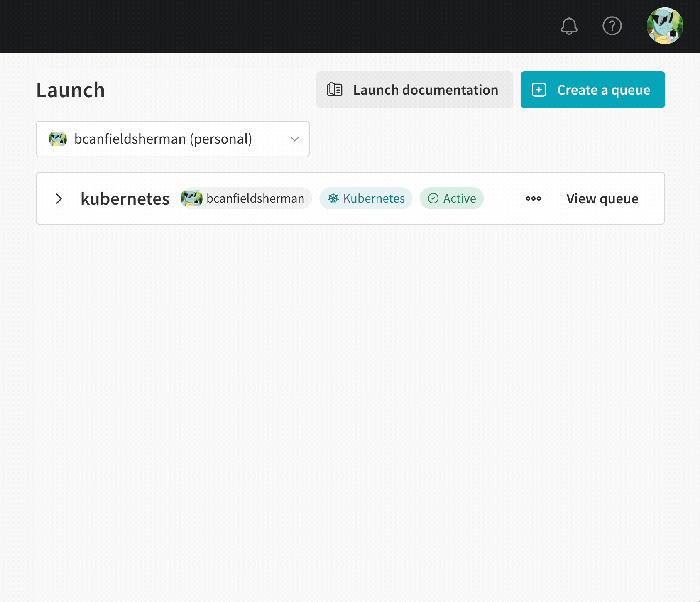Open the three-dot overflow menu on kubernetes queue
The width and height of the screenshot is (700, 602).
coord(533,198)
